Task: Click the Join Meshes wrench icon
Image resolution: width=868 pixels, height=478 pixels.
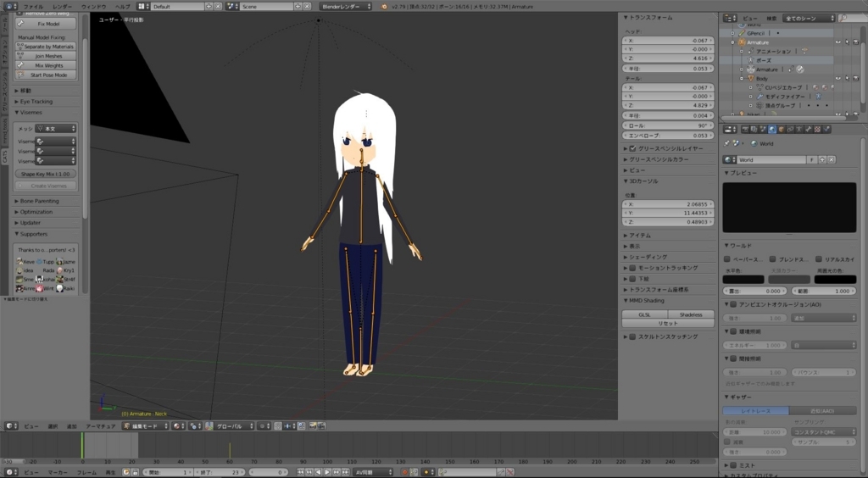Action: 21,56
